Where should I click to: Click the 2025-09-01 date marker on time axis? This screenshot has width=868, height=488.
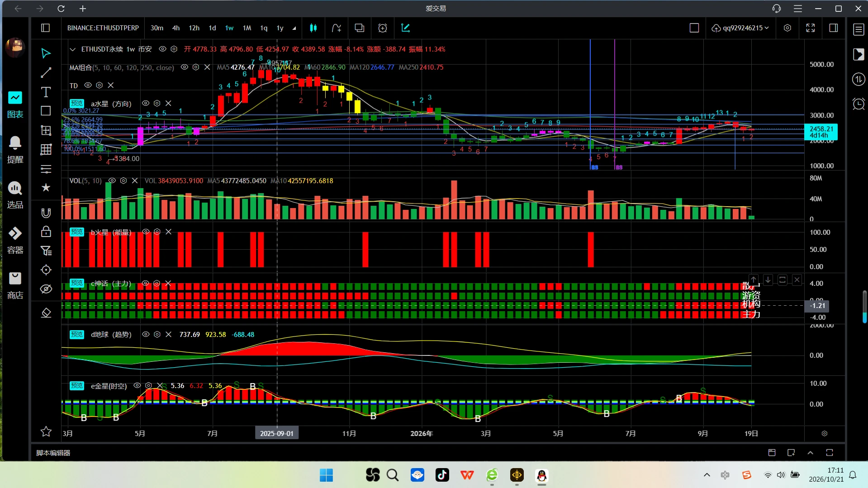pos(276,433)
